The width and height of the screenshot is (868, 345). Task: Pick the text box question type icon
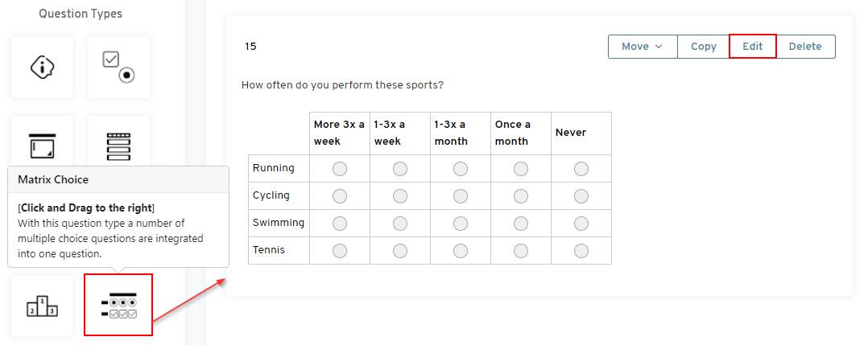point(42,146)
